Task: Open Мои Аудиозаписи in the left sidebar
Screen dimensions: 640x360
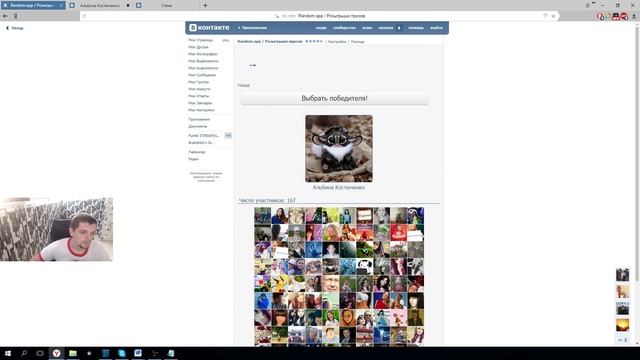Action: pos(203,68)
